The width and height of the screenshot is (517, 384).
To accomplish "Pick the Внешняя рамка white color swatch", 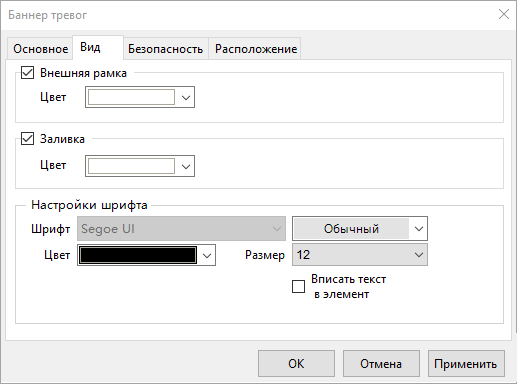I will [131, 97].
